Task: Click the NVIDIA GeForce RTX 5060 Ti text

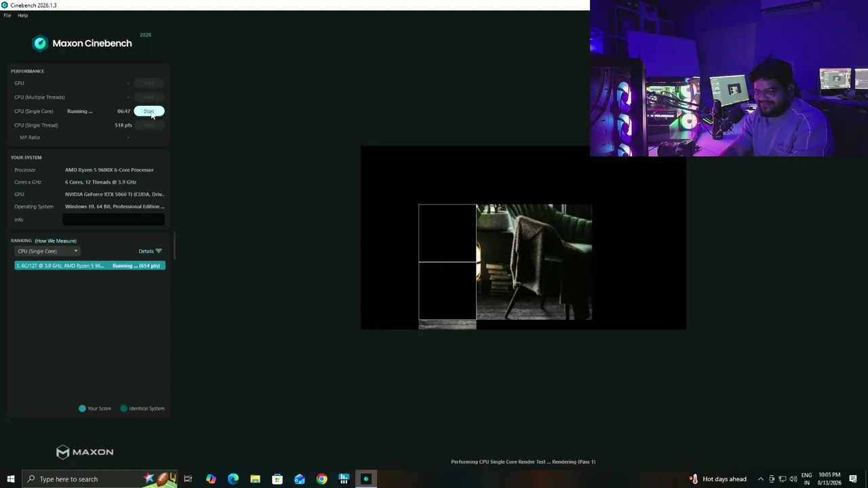Action: (115, 195)
